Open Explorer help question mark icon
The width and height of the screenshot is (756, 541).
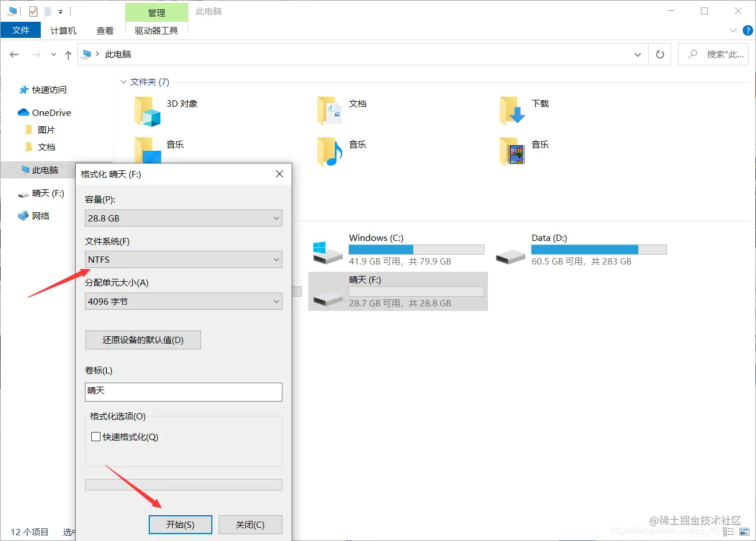coord(747,30)
